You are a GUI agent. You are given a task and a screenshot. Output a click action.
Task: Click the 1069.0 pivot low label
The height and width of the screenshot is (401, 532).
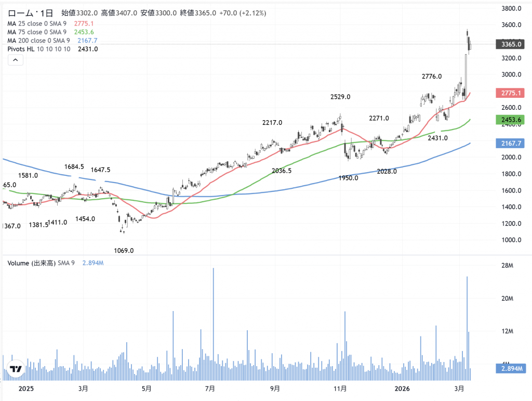coord(124,250)
